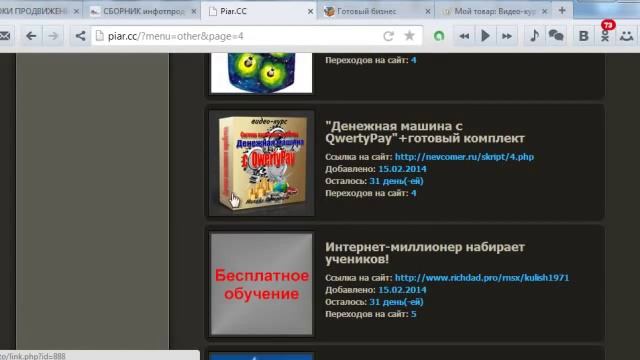Go back with the left arrow button
The width and height of the screenshot is (640, 360).
tap(31, 36)
